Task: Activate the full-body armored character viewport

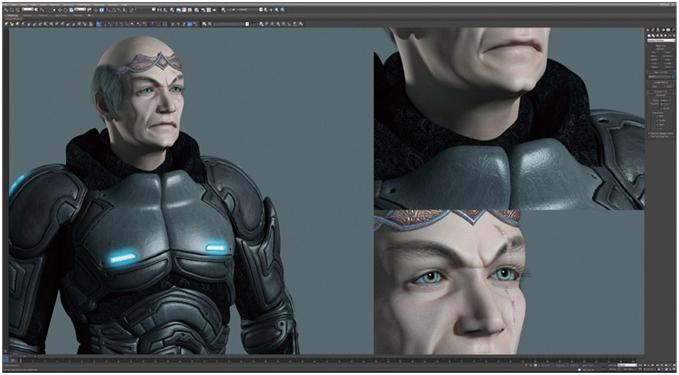Action: (x=191, y=191)
